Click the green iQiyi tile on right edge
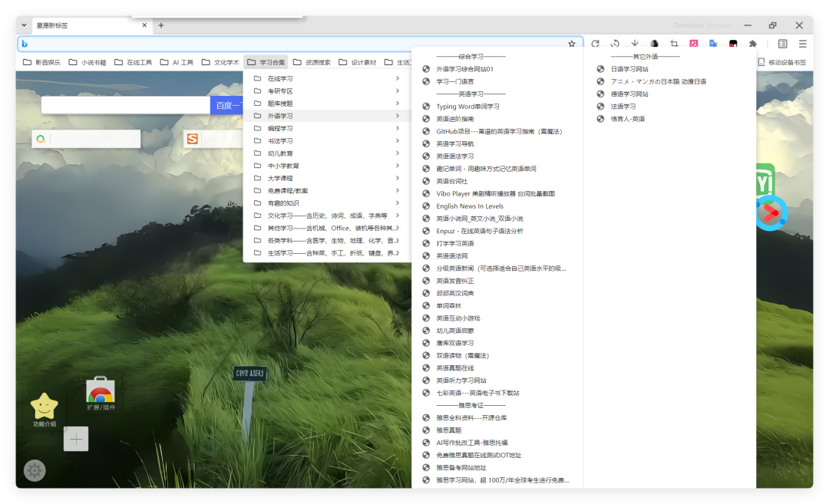Viewport: 829px width, 504px height. pyautogui.click(x=765, y=183)
